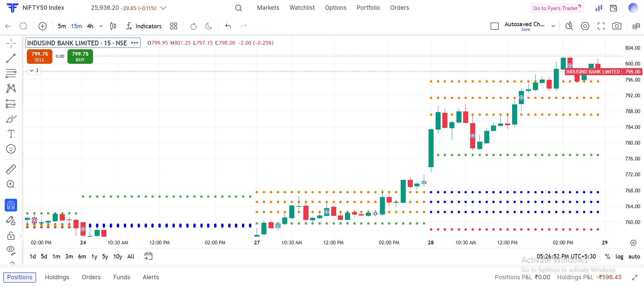Open the go to date calendar
This screenshot has width=644, height=287.
[x=148, y=256]
